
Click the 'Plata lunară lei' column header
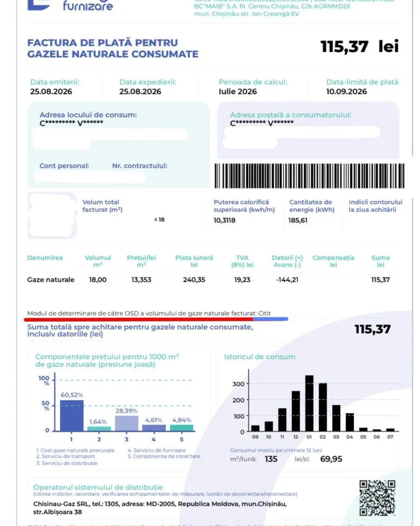click(x=194, y=261)
